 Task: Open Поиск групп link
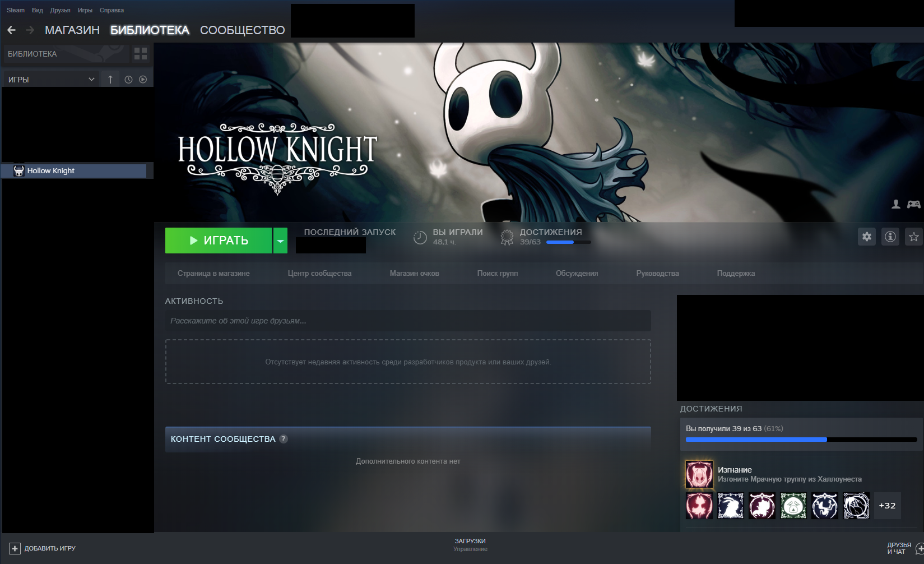[x=498, y=274]
